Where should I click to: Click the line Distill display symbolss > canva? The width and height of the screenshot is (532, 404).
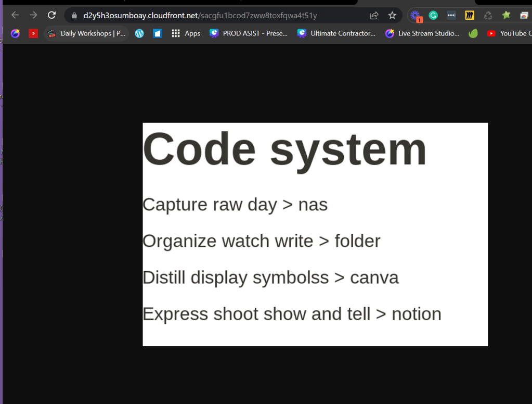point(271,277)
